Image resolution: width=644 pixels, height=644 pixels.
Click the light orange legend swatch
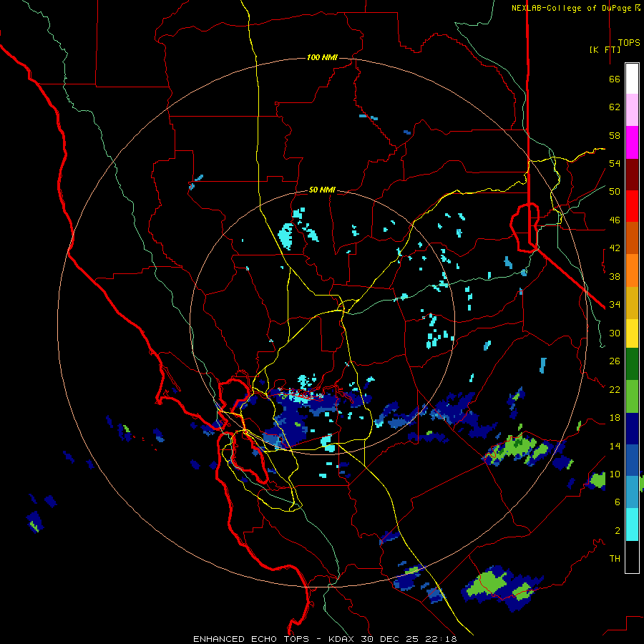tap(632, 270)
